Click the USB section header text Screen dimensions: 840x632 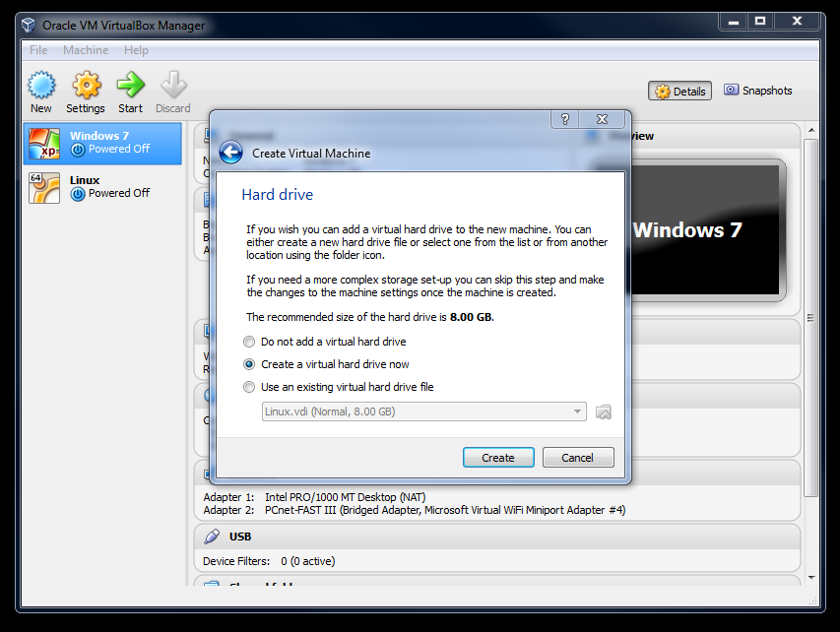(x=240, y=537)
